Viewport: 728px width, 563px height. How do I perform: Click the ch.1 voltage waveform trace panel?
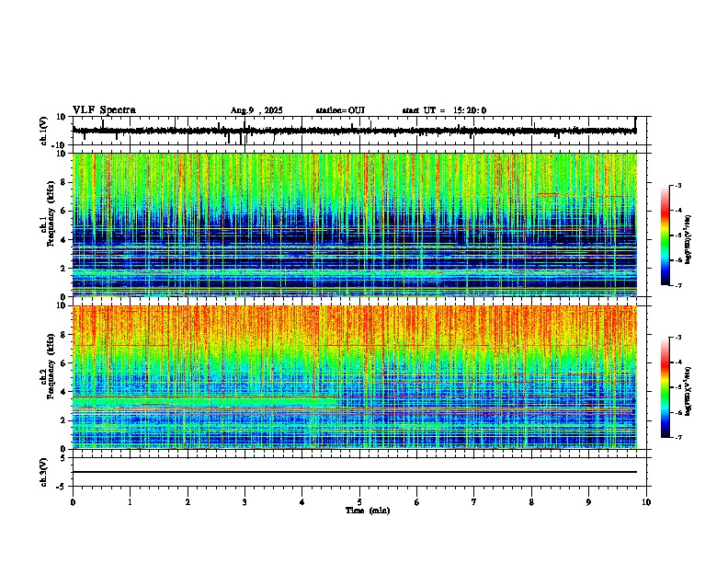pyautogui.click(x=359, y=131)
